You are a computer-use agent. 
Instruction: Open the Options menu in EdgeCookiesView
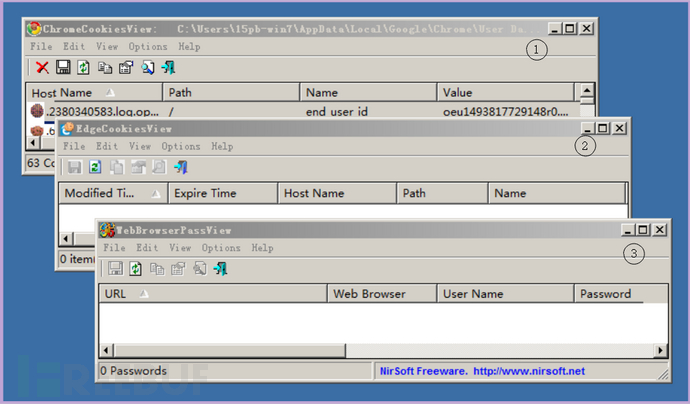[181, 147]
